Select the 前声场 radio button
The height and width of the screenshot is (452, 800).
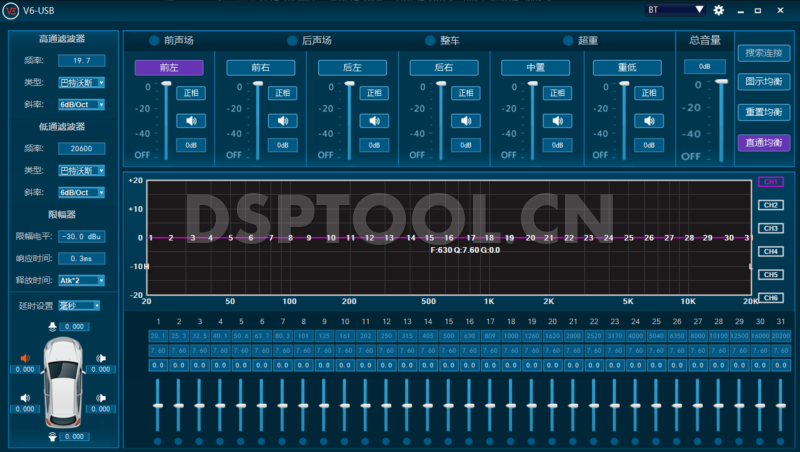point(154,41)
